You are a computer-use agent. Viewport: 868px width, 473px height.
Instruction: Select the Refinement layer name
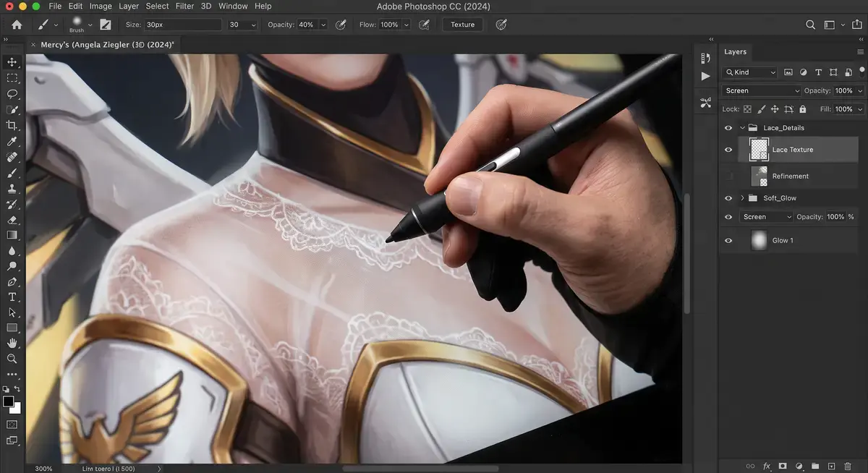791,176
